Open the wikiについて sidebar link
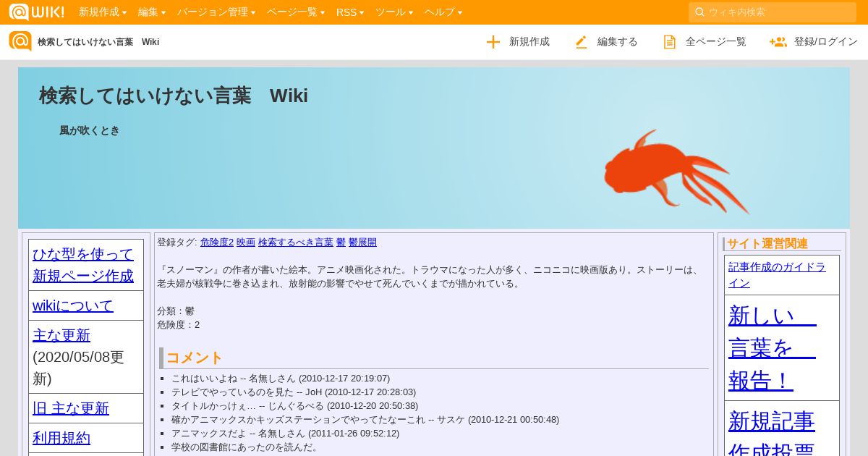 point(73,305)
